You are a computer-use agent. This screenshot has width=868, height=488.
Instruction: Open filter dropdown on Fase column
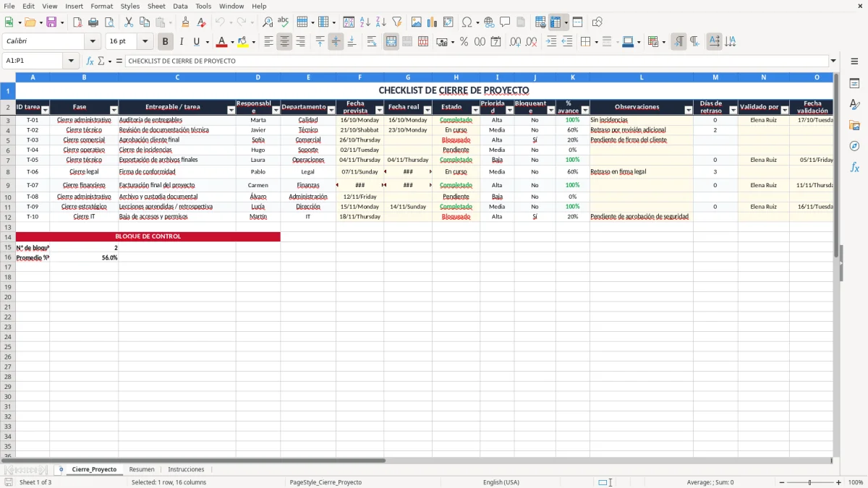114,111
